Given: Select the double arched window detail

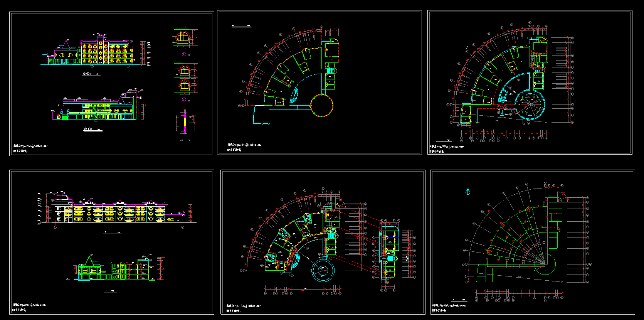Looking at the screenshot, I should (x=185, y=79).
